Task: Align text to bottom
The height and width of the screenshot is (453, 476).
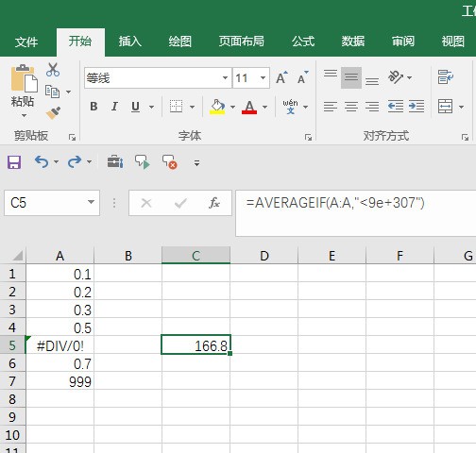Action: (x=372, y=81)
